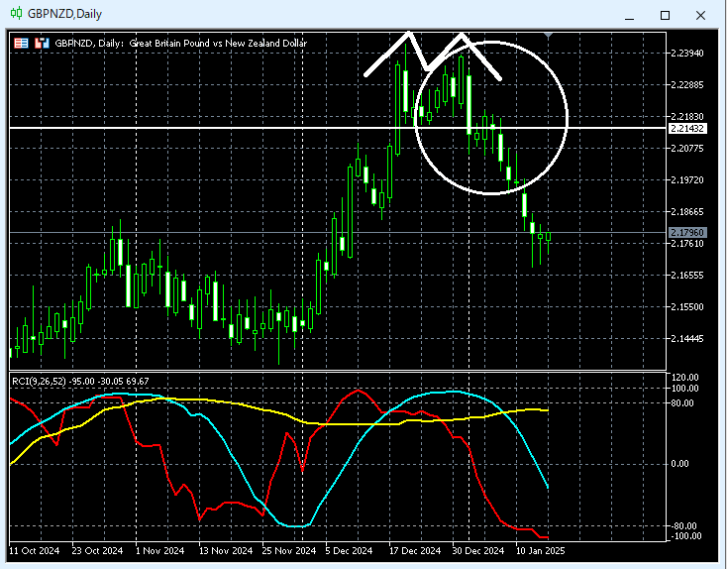Click the 2.16555 price scale value

(687, 276)
